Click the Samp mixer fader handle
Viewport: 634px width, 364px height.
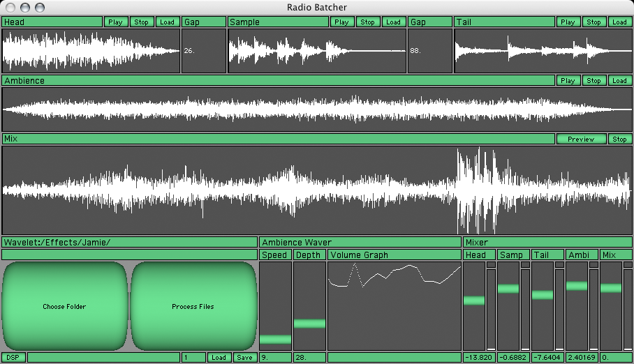point(508,289)
